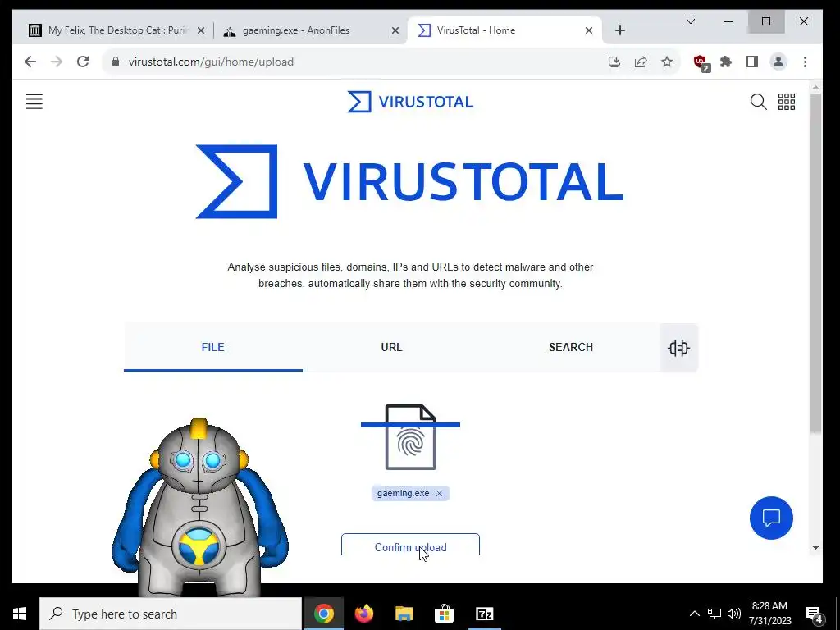Select the FILE tab
This screenshot has height=630, width=840.
point(213,347)
